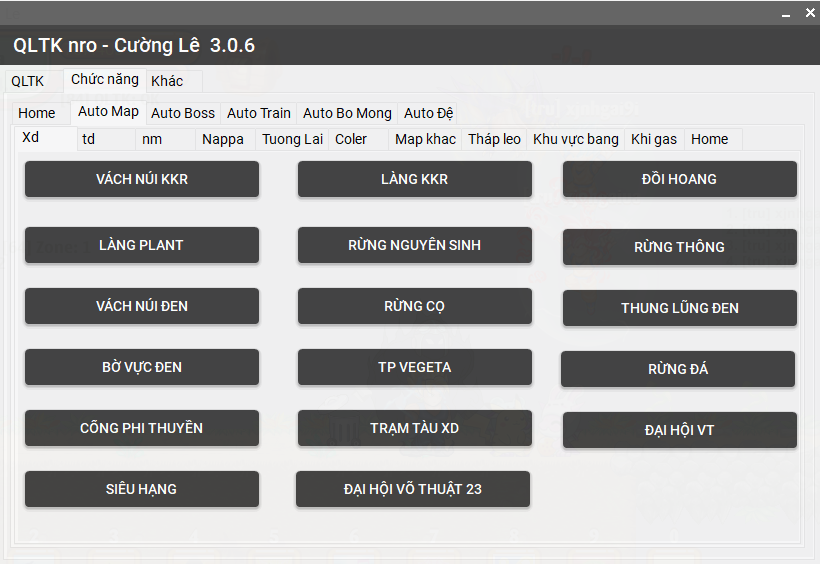Go to LÀNG KKR map
The width and height of the screenshot is (820, 564).
click(x=415, y=179)
